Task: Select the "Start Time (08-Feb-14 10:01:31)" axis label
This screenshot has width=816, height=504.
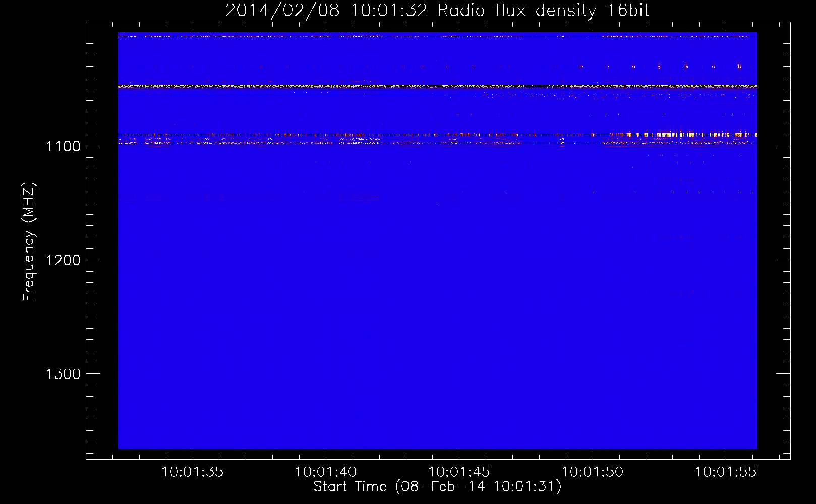Action: coord(437,487)
